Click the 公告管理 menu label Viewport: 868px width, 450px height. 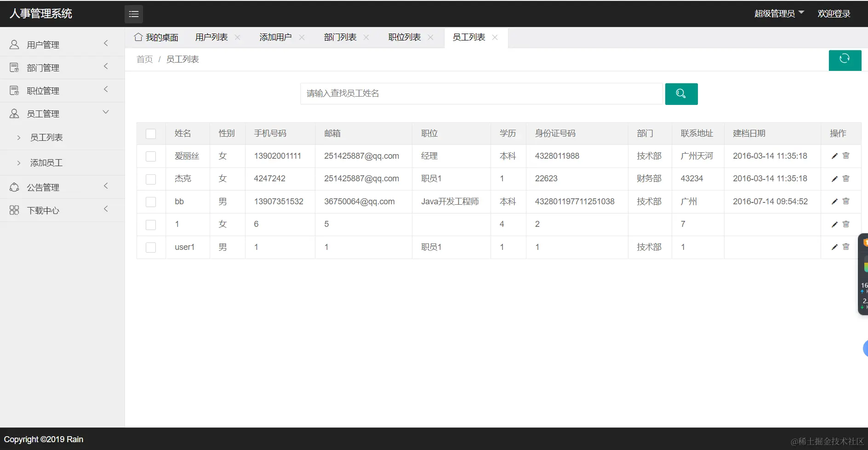43,187
